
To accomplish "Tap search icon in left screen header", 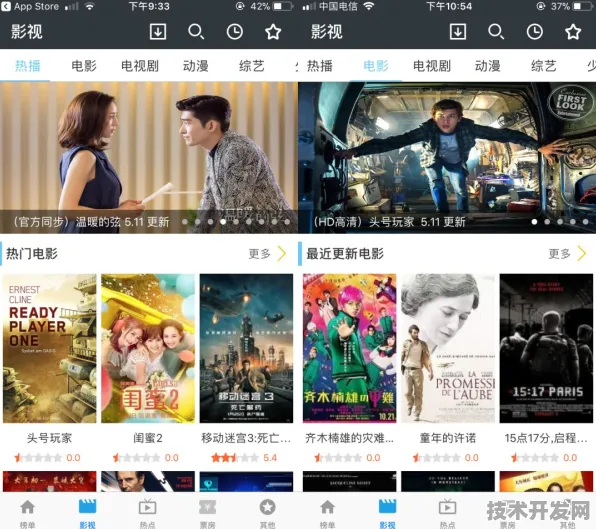I will tap(196, 32).
